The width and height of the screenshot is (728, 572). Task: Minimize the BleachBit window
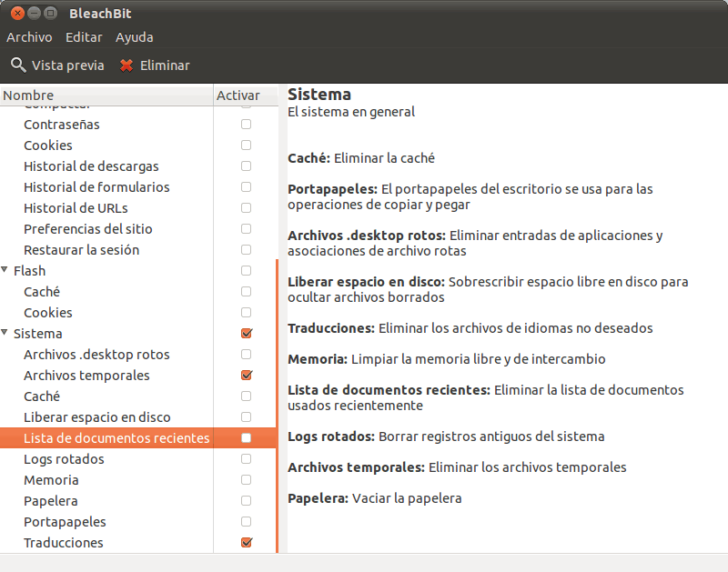[x=35, y=14]
